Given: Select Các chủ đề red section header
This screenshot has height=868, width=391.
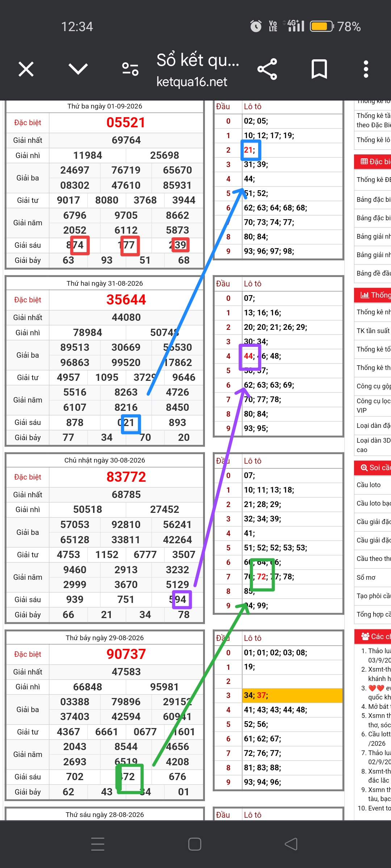Looking at the screenshot, I should click(x=373, y=637).
